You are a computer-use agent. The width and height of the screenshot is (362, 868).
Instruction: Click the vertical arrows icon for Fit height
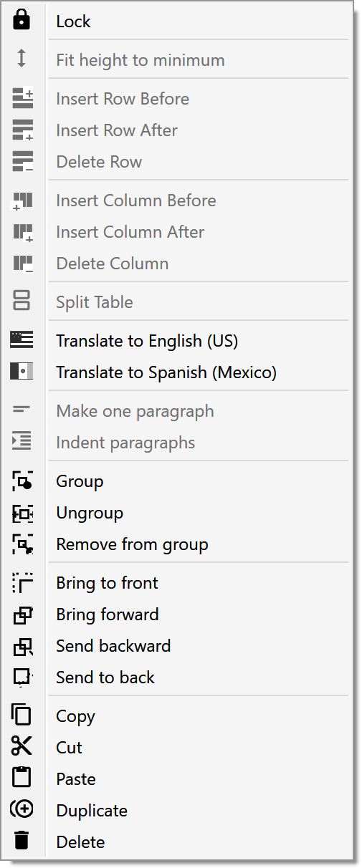(x=22, y=59)
